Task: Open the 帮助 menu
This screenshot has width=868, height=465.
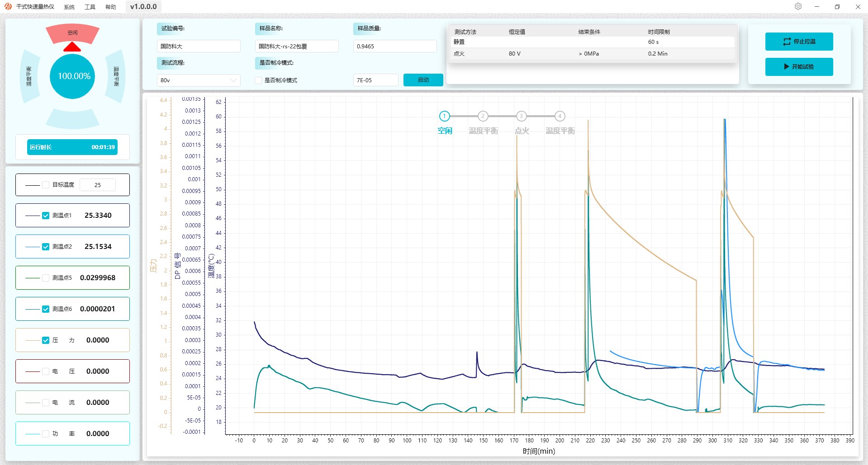Action: pyautogui.click(x=111, y=7)
